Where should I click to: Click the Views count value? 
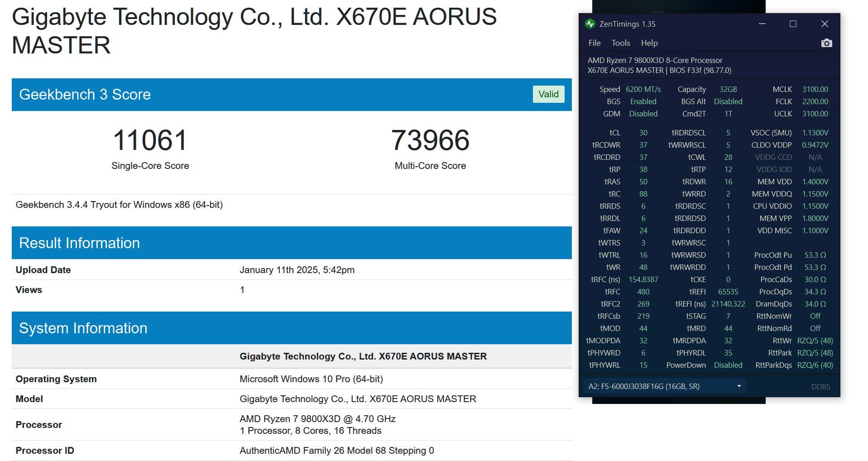point(242,290)
